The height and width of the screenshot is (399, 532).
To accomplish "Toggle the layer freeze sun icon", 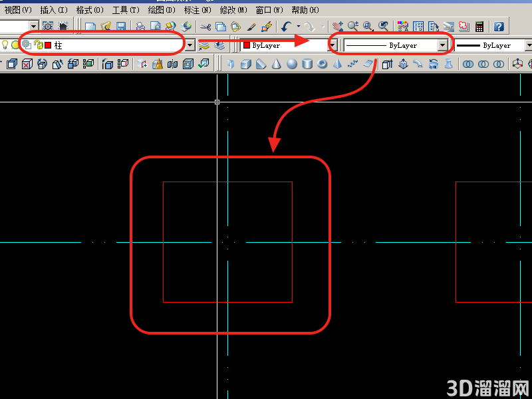I will (15, 45).
